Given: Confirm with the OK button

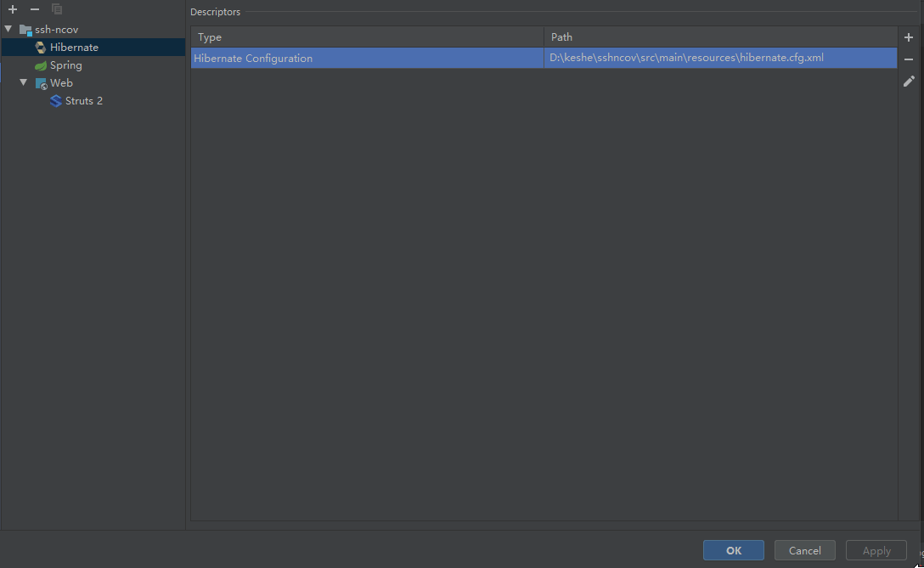Looking at the screenshot, I should coord(734,550).
